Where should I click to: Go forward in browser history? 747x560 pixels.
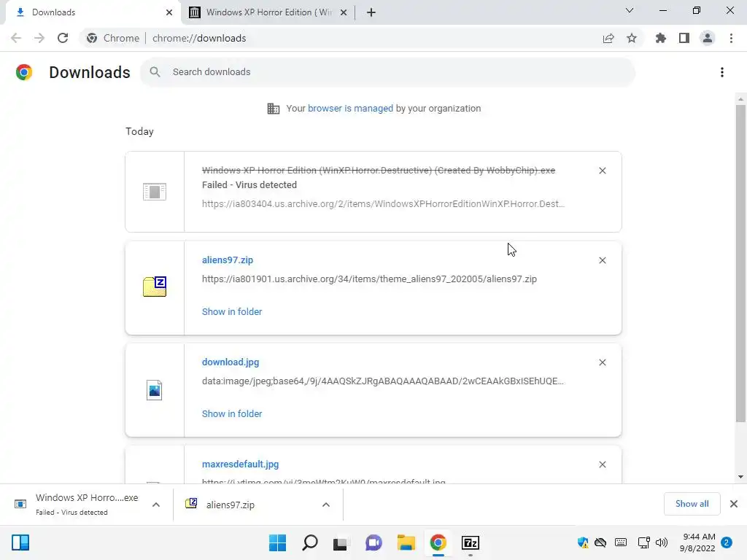(x=39, y=38)
